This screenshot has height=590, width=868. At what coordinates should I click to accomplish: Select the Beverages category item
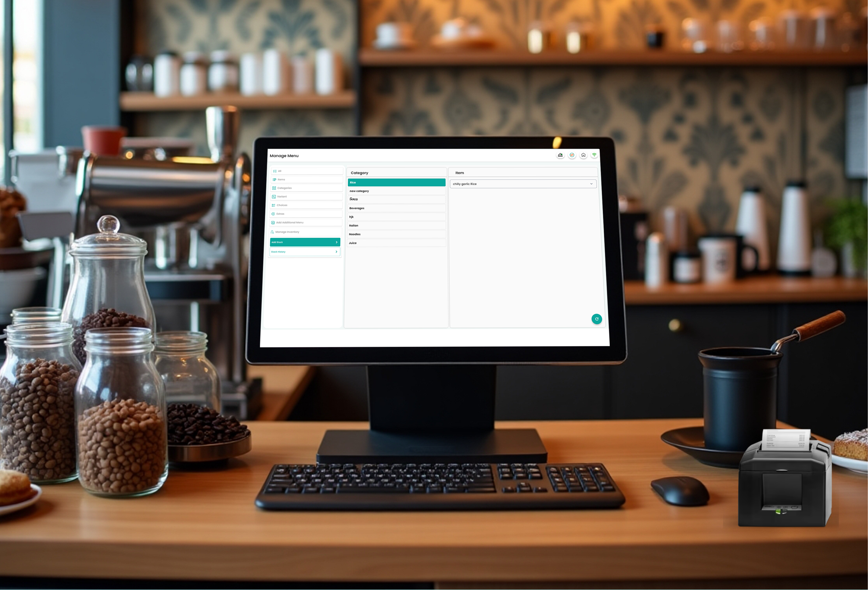pos(396,208)
